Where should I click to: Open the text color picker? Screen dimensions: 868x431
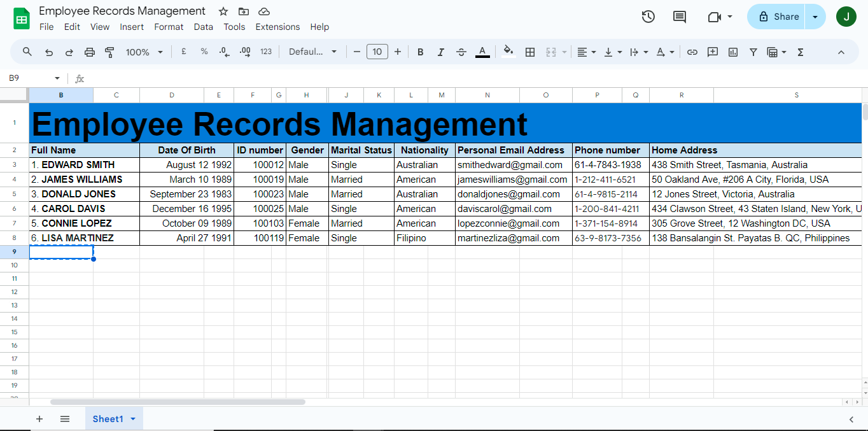coord(482,52)
